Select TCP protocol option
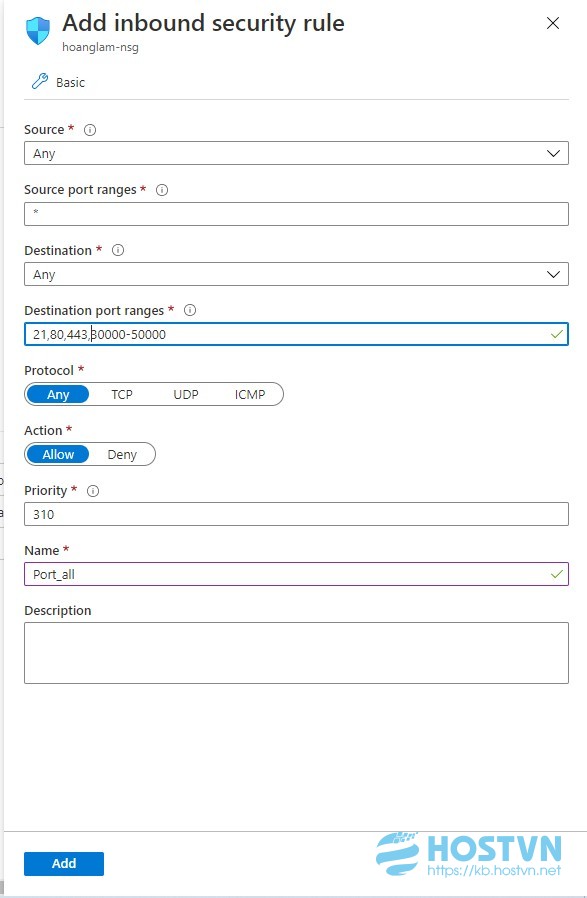Image resolution: width=587 pixels, height=898 pixels. point(122,395)
